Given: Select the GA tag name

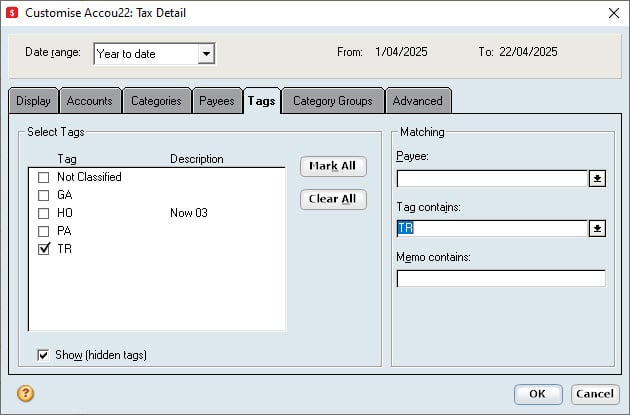Looking at the screenshot, I should [65, 195].
